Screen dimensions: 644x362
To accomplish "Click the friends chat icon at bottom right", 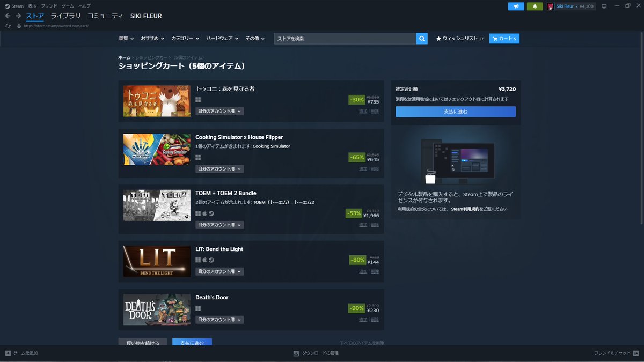I will 636,353.
